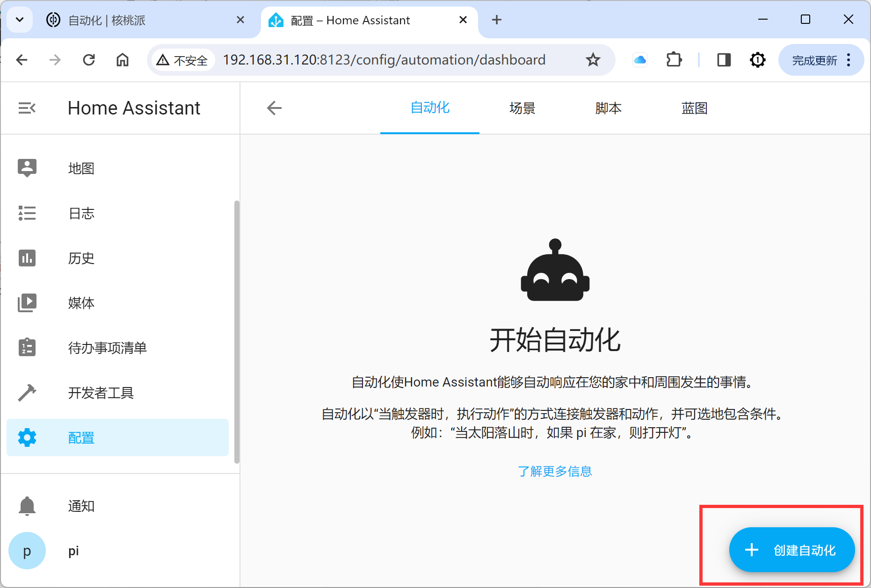Click the blue cloud extension icon

[x=640, y=60]
